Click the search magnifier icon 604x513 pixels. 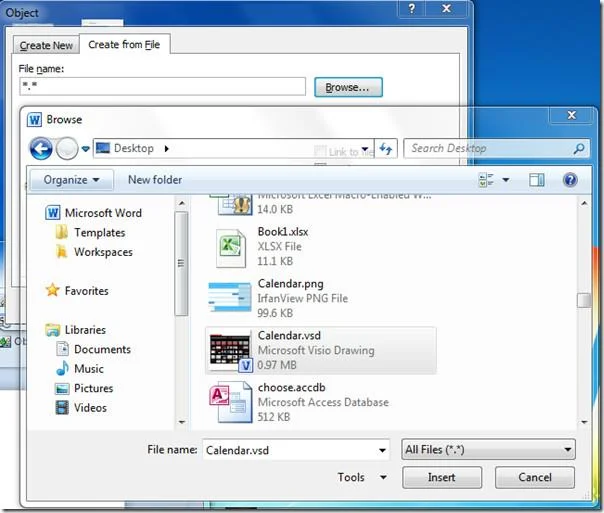[579, 148]
